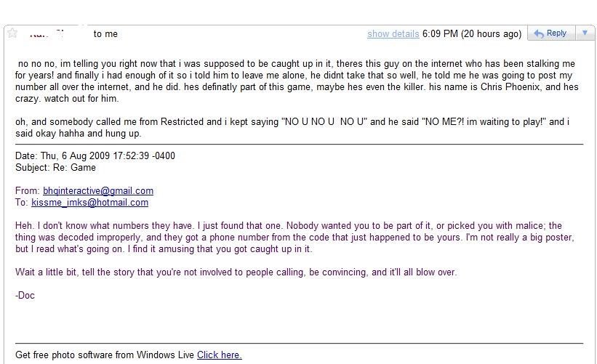Follow the Windows Live "Click here." link
This screenshot has height=364, width=597.
tap(219, 355)
